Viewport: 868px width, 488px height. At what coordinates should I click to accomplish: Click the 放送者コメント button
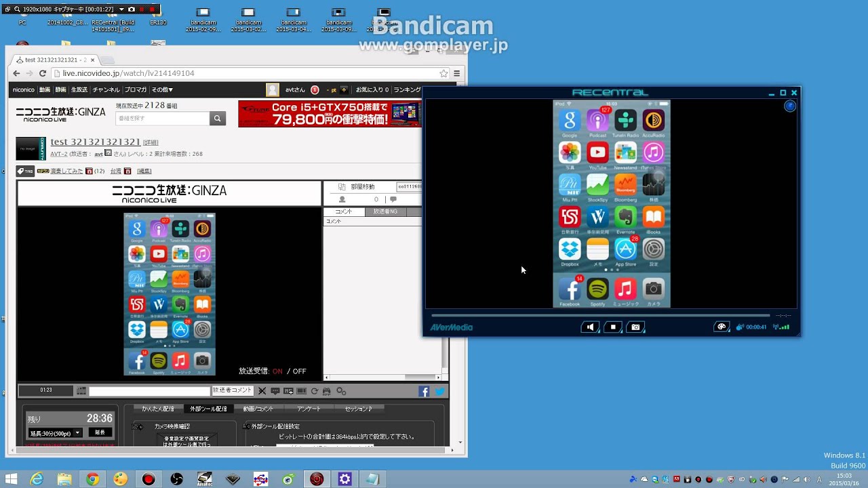tap(232, 390)
